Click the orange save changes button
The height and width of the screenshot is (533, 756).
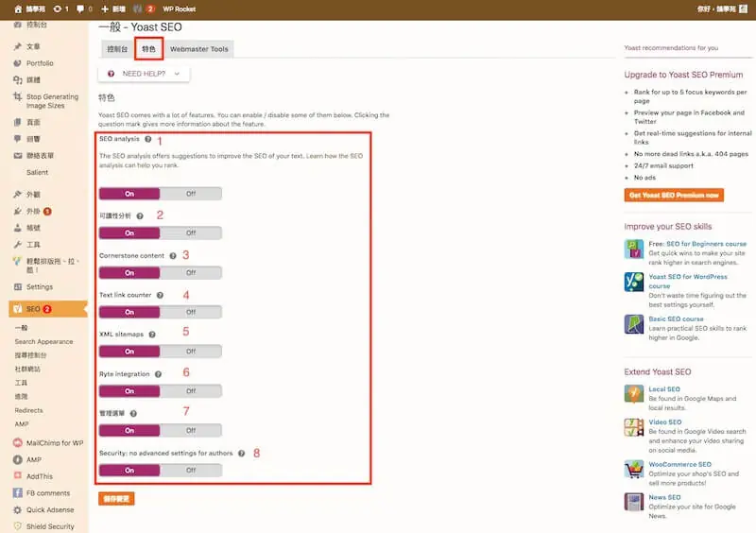tap(116, 499)
